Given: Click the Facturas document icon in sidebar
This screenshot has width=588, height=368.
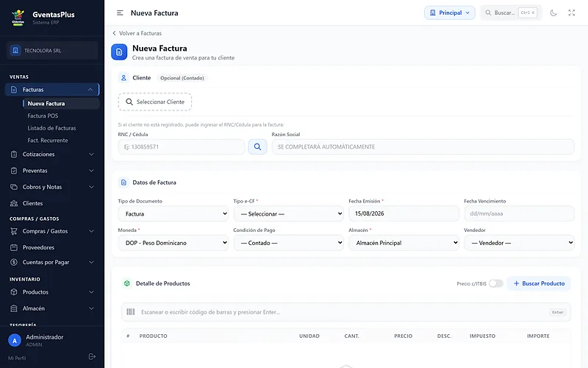Looking at the screenshot, I should pyautogui.click(x=14, y=90).
